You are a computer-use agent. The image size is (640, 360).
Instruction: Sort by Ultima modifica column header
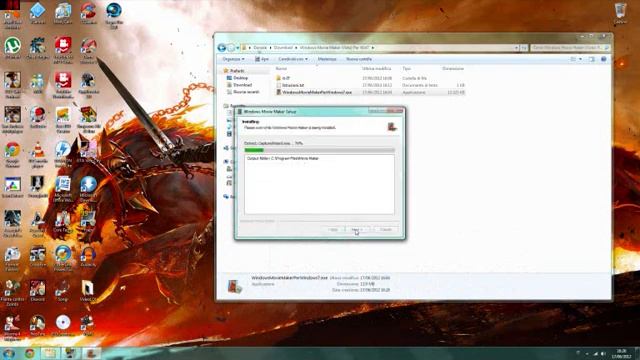pos(376,69)
